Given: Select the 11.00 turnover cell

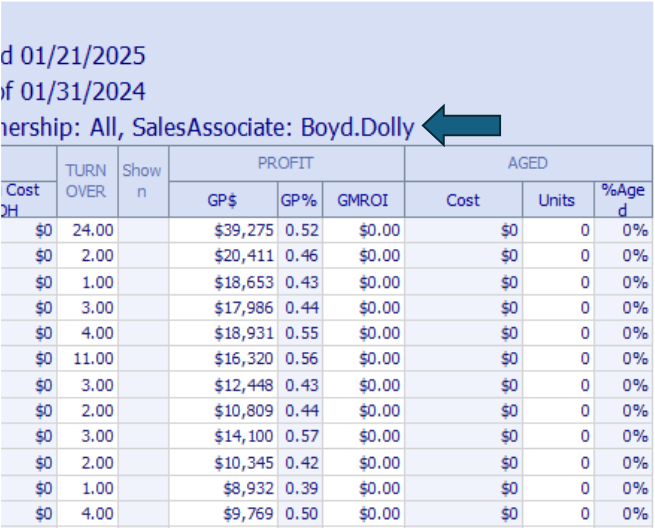Looking at the screenshot, I should point(87,359).
